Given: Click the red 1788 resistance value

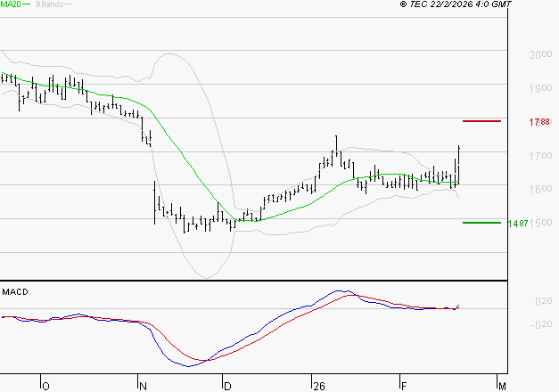Looking at the screenshot, I should click(539, 122).
